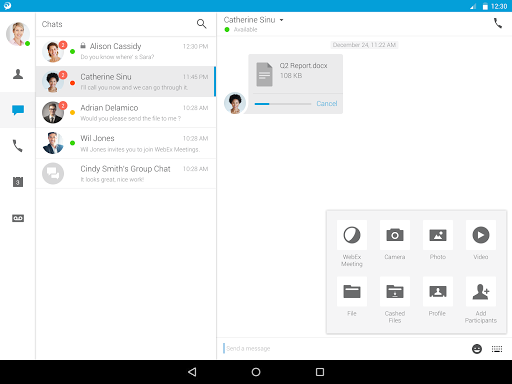Image resolution: width=512 pixels, height=384 pixels.
Task: Open the Meetings calendar tab in sidebar
Action: click(18, 182)
